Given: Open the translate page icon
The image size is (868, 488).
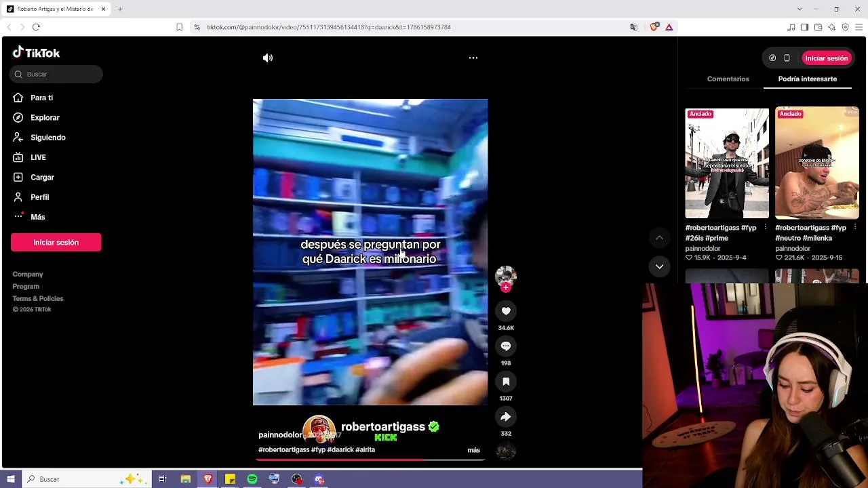Looking at the screenshot, I should click(633, 27).
